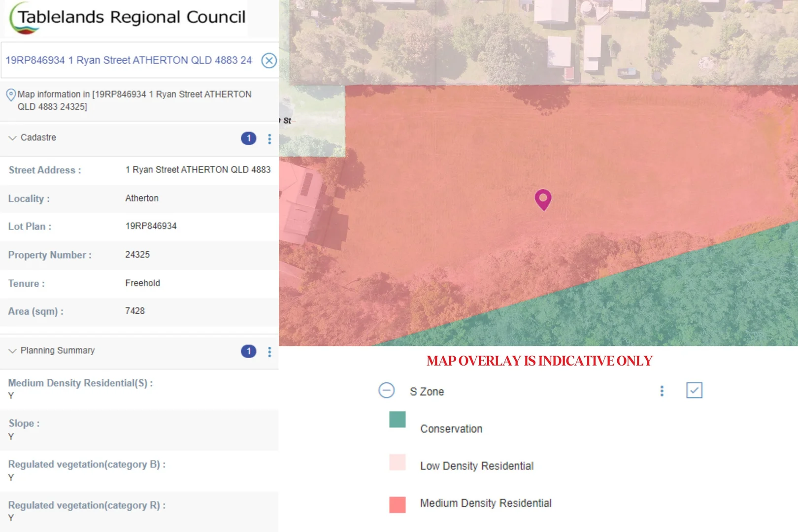This screenshot has height=532, width=798.
Task: Open the S Zone three-dot options menu
Action: point(662,391)
